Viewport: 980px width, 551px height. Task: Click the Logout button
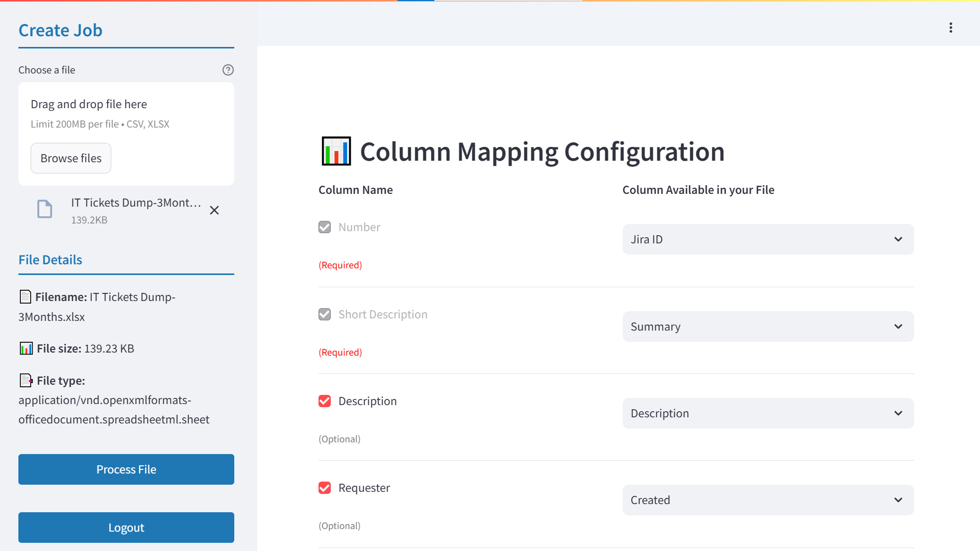126,528
